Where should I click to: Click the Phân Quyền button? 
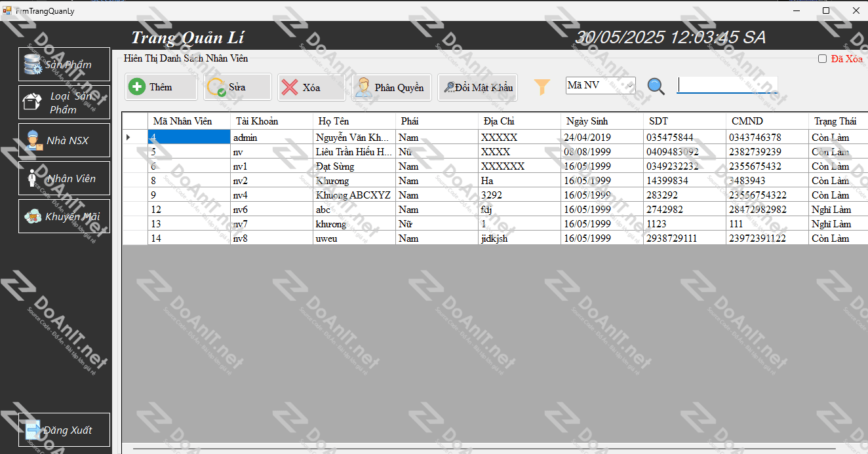391,87
